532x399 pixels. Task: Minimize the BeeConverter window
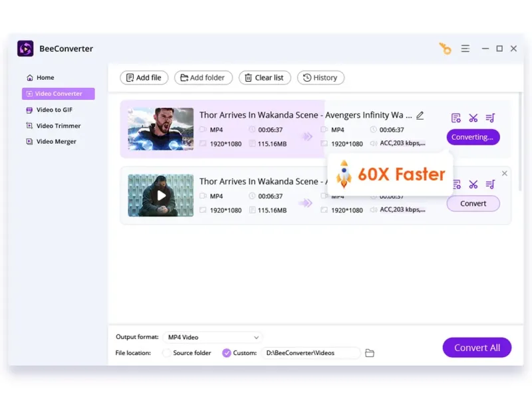click(485, 49)
